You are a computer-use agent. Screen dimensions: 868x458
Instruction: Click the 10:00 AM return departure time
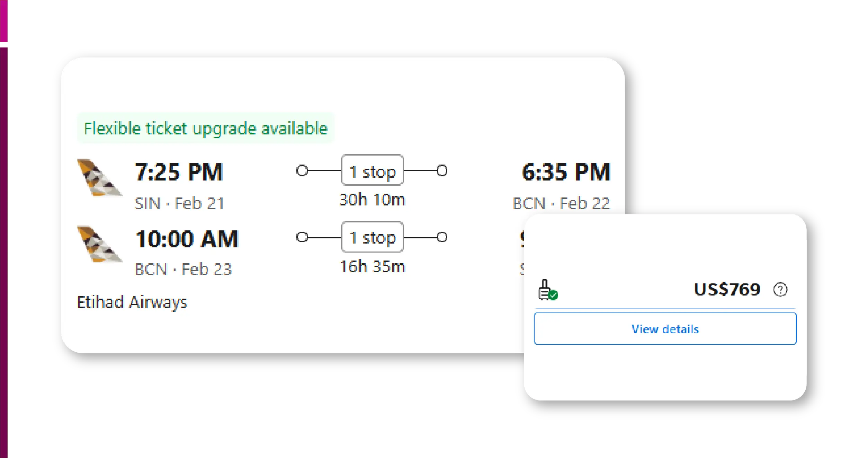187,239
